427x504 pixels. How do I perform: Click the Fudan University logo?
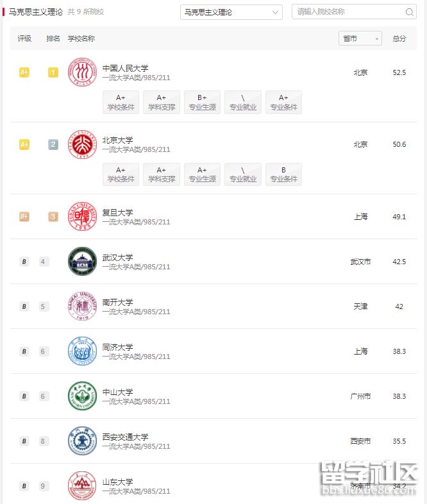[82, 217]
